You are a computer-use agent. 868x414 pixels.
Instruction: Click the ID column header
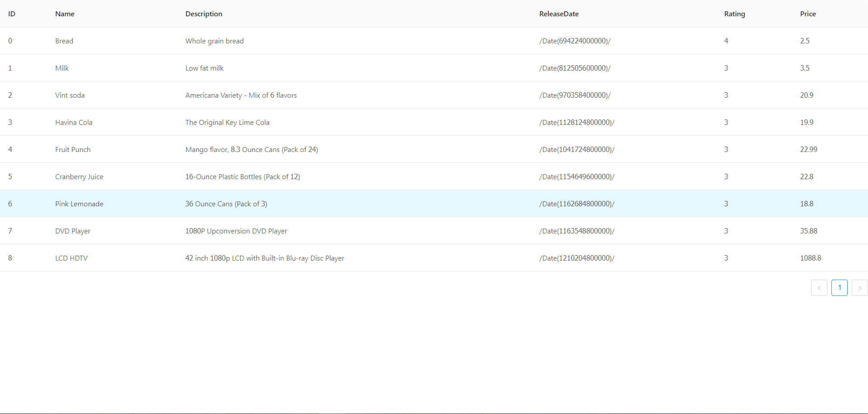click(x=12, y=14)
